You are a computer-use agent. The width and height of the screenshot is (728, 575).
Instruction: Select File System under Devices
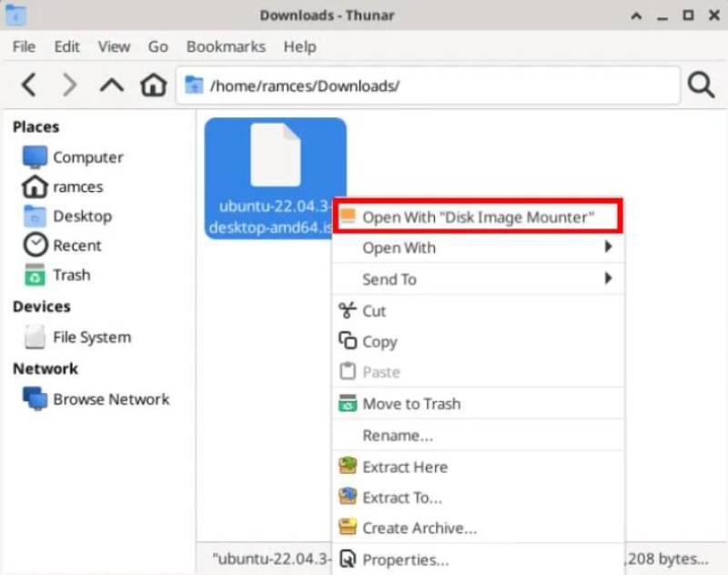[x=91, y=338]
